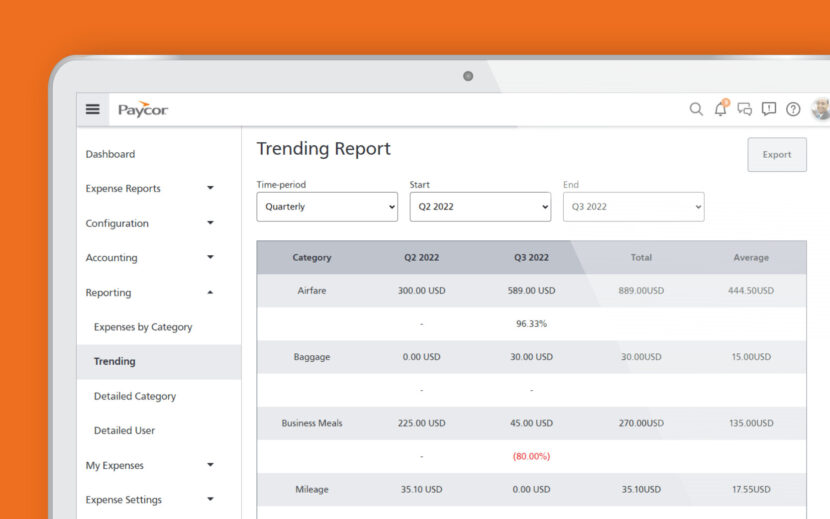The image size is (830, 519).
Task: Open help question mark icon
Action: click(x=793, y=109)
